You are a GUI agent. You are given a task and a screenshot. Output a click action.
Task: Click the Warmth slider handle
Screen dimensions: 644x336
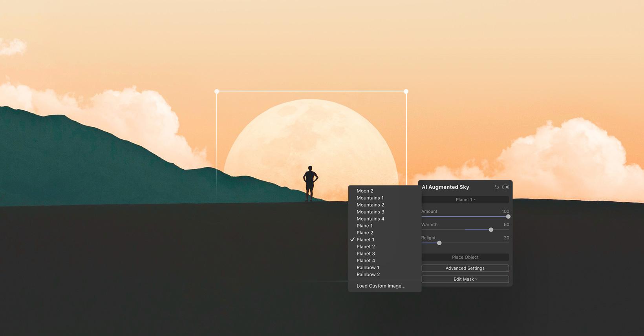pyautogui.click(x=491, y=230)
